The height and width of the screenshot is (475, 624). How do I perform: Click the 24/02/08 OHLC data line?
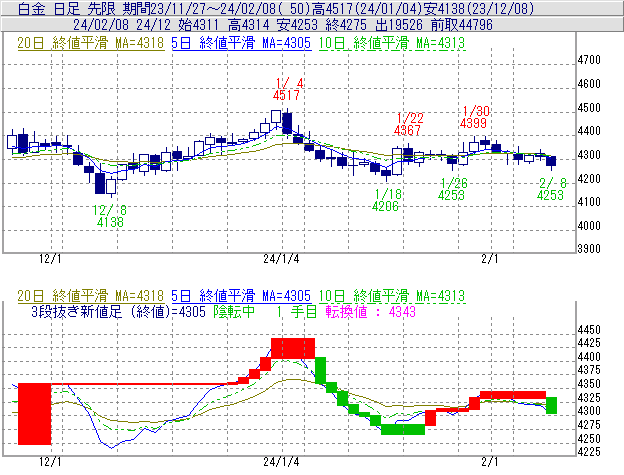[x=283, y=25]
